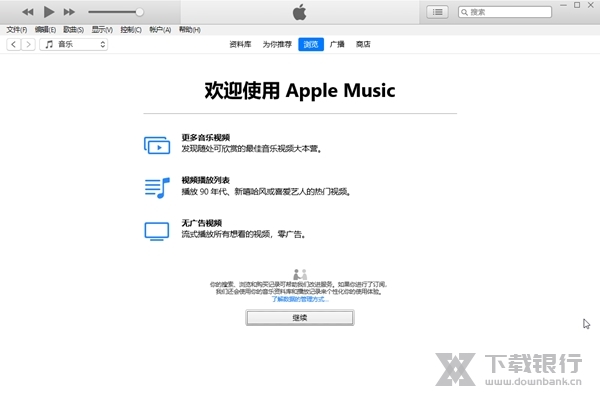Open the 帮助(H) menu

tap(189, 29)
